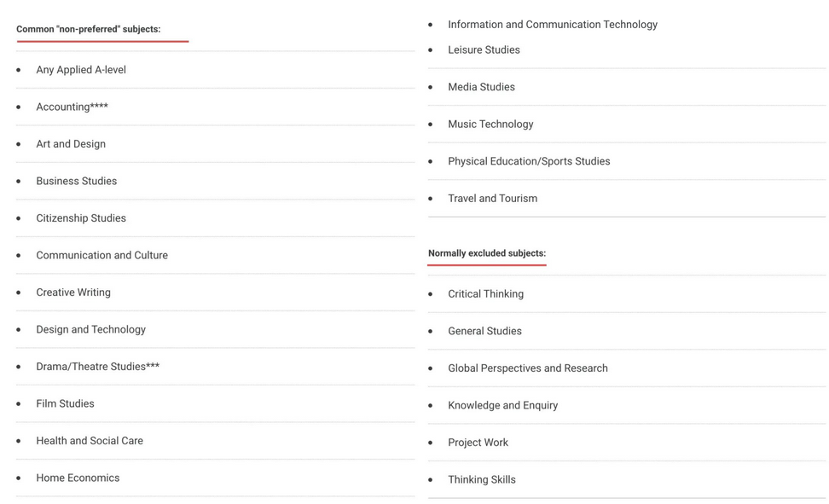Click Global Perspectives and Research entry
Screen dimensions: 829x504
[528, 368]
